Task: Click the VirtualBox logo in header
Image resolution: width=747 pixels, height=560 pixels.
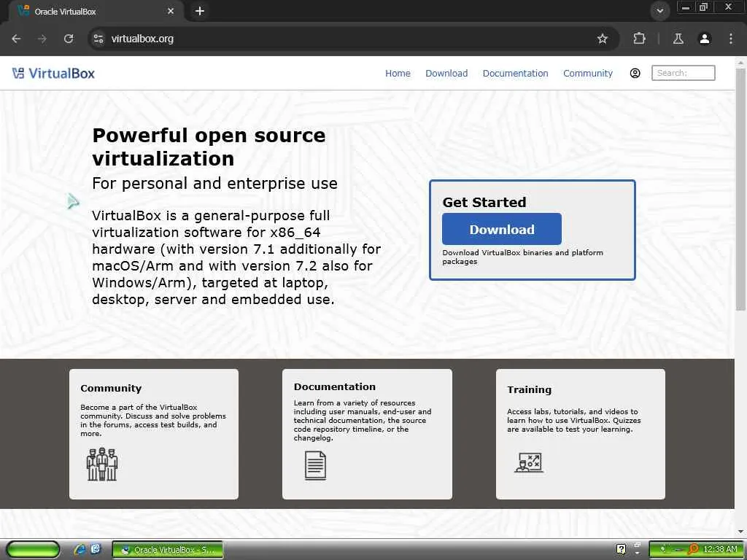Action: tap(53, 74)
